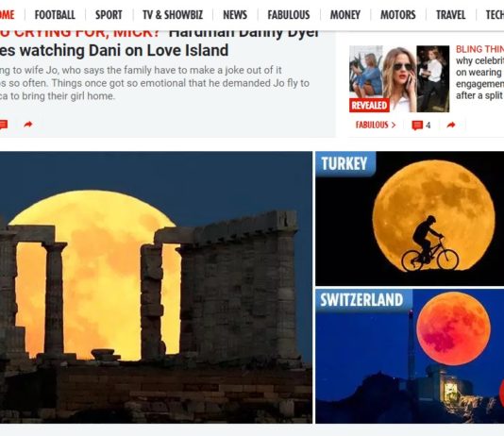Open TV & Showbiz section
Viewport: 504px width, 436px height.
173,15
